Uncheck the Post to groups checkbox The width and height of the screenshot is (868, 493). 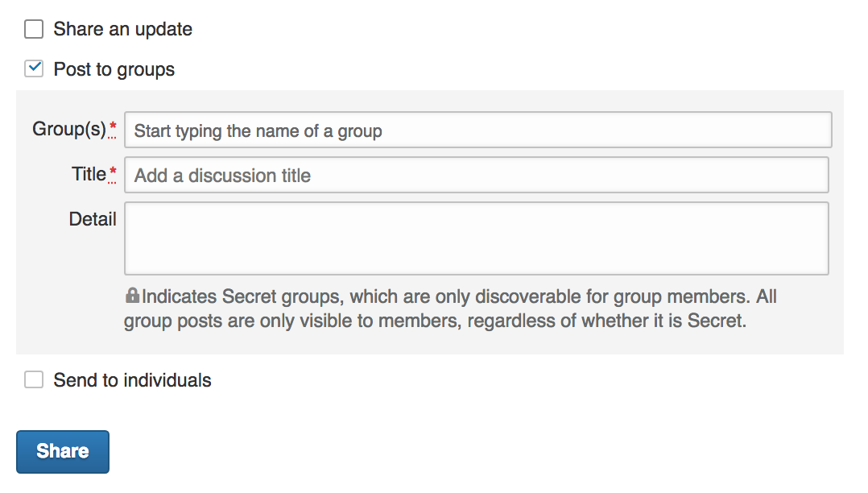[34, 69]
